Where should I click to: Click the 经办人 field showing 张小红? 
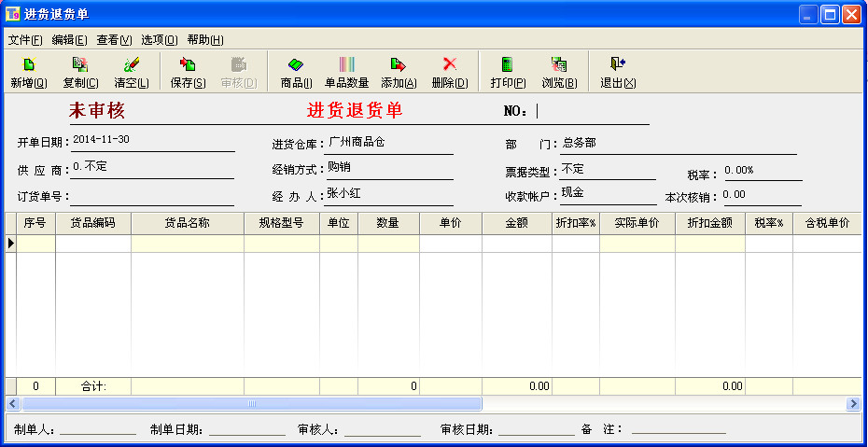pos(390,195)
